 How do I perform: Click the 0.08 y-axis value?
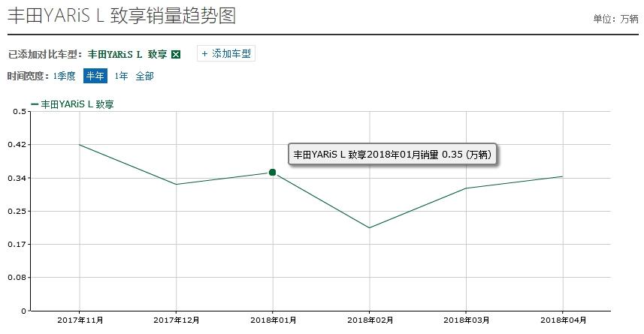tap(17, 278)
